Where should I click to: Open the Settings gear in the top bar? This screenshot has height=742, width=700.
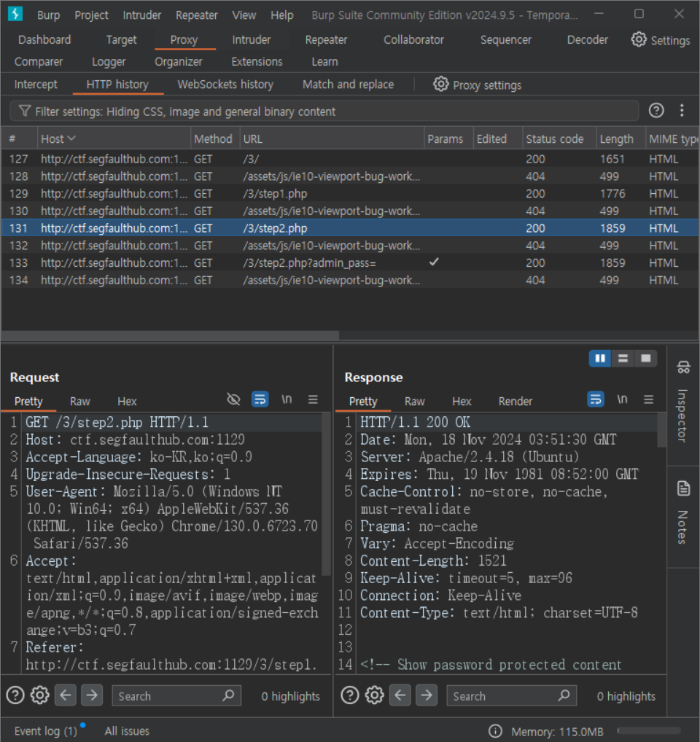pyautogui.click(x=639, y=40)
